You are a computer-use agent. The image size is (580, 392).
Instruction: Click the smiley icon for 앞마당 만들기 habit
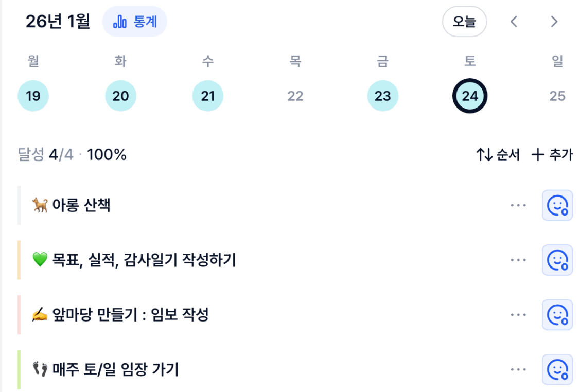click(x=557, y=315)
